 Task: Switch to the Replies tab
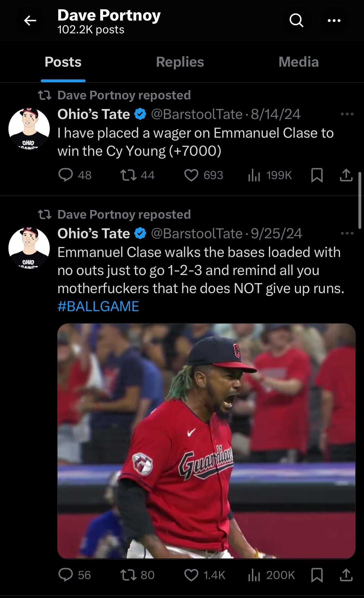180,62
